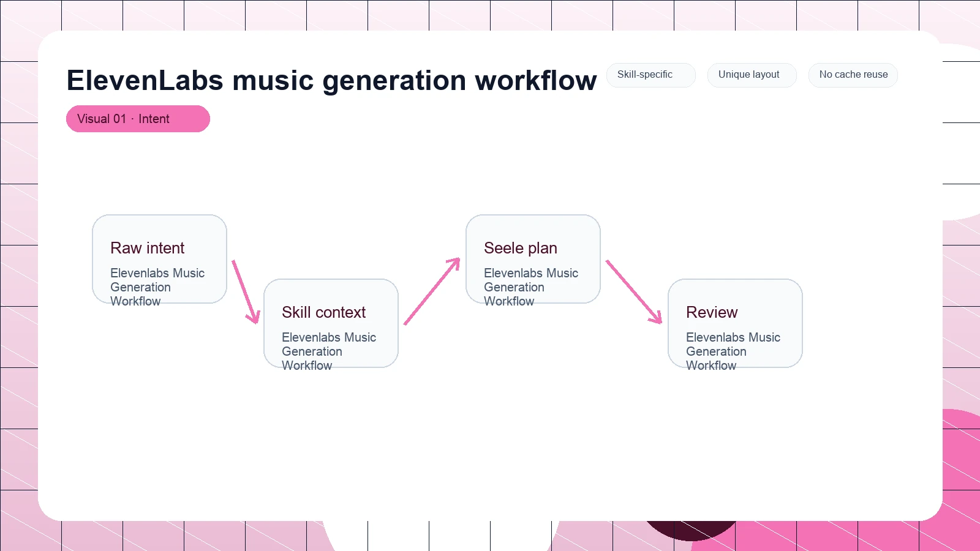Select the Visual 01 · Intent badge

click(138, 119)
